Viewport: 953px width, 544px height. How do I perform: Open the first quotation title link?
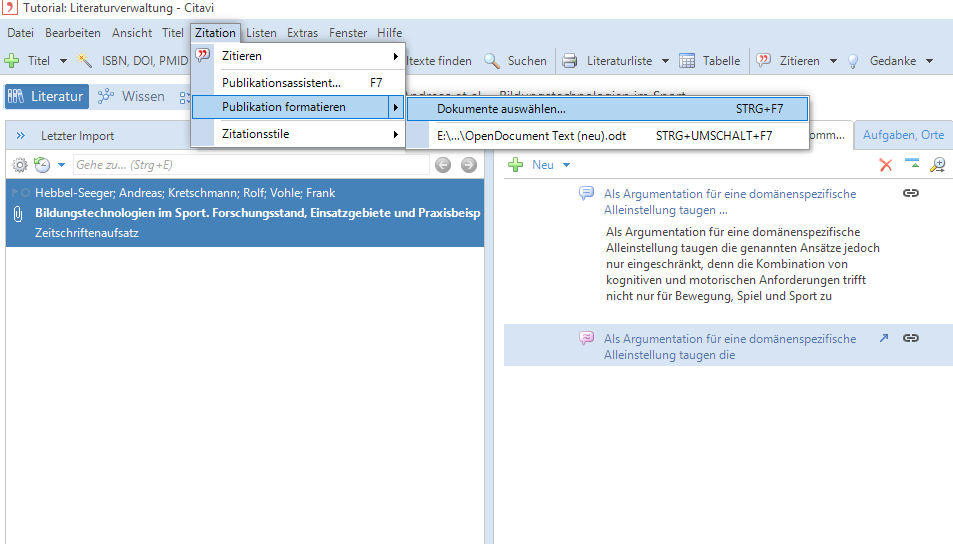[x=729, y=202]
